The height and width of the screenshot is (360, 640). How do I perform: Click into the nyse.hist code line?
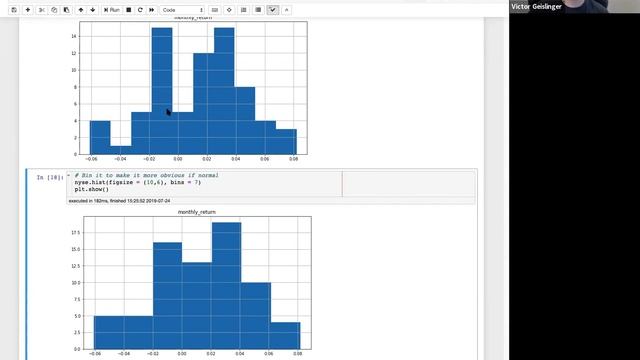138,182
